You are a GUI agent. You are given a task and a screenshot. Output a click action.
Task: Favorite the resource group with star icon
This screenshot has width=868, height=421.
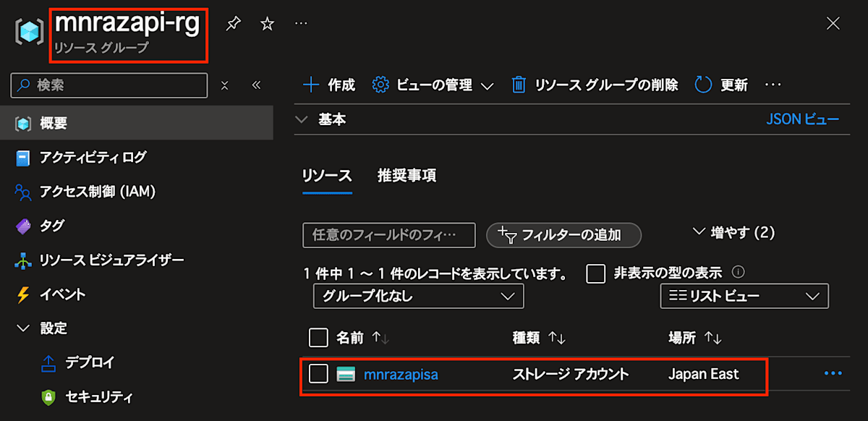pos(267,24)
